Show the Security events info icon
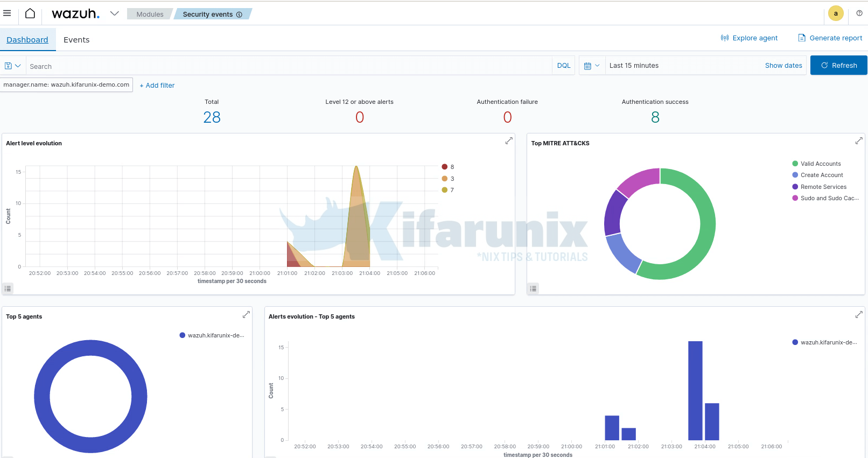This screenshot has width=868, height=458. click(239, 15)
